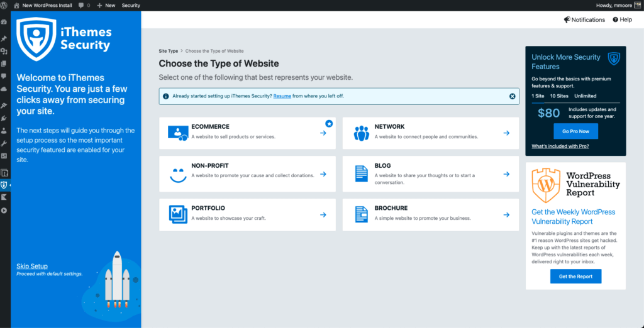
Task: Click the Ecommerce storefront icon
Action: click(178, 133)
